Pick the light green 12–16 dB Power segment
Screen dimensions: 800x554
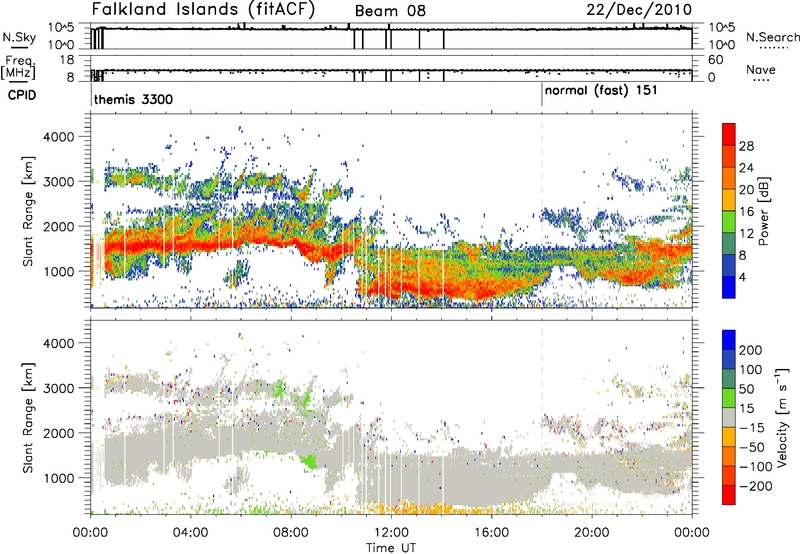[729, 221]
